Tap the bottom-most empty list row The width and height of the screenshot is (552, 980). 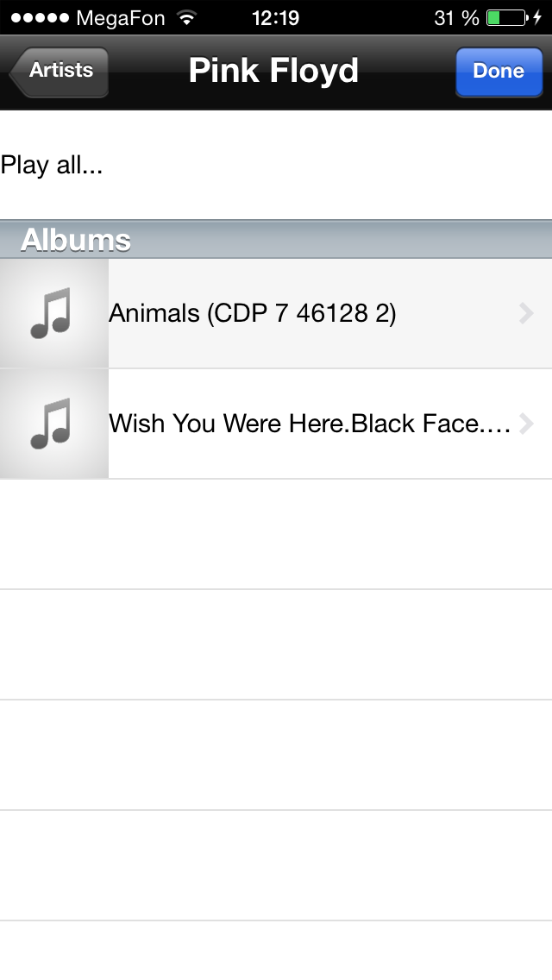tap(276, 951)
